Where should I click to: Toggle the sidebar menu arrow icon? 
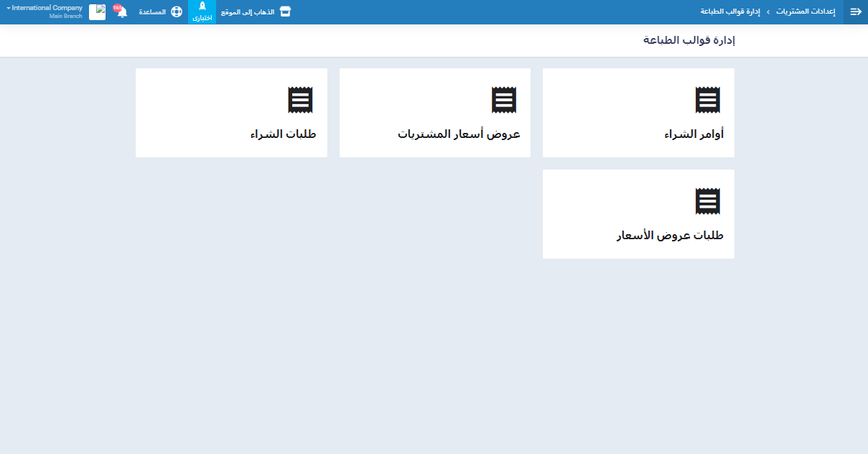click(x=855, y=12)
